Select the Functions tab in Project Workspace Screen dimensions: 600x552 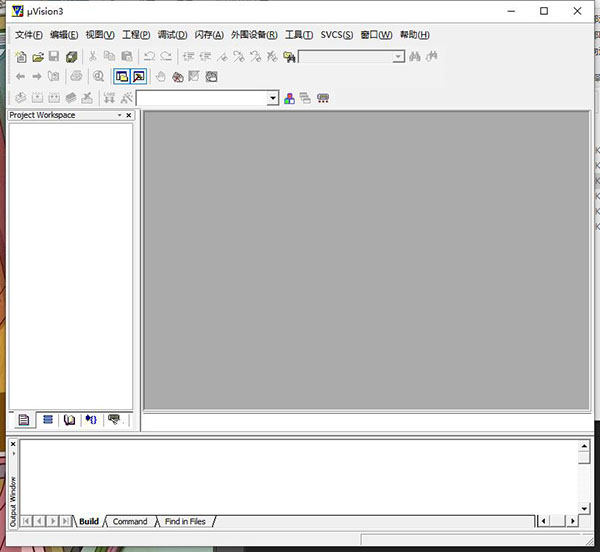click(91, 420)
